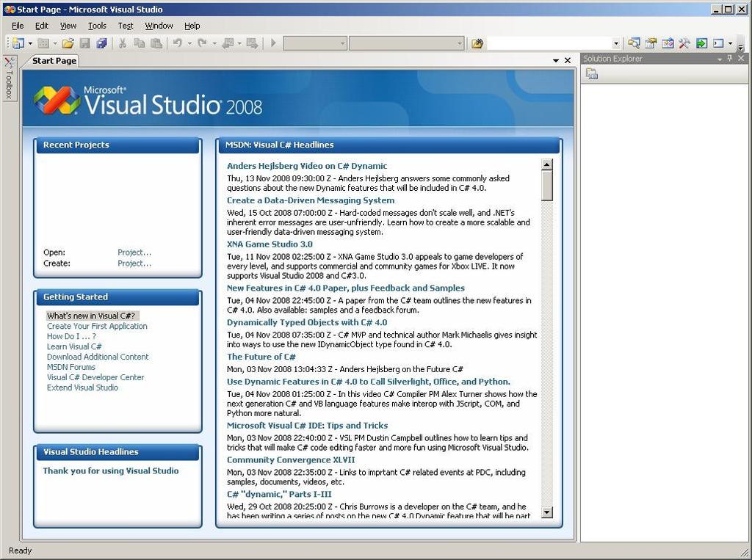Image resolution: width=752 pixels, height=560 pixels.
Task: Open the View menu
Action: coord(68,26)
